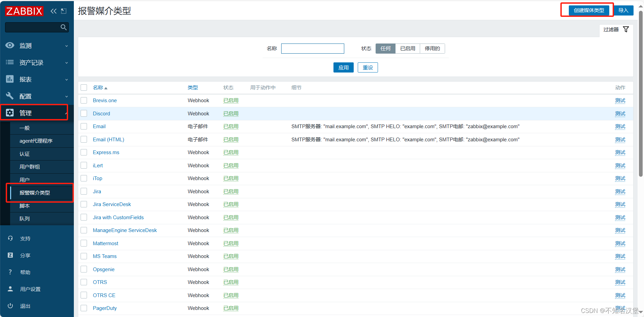
Task: Check the Jira ServiceDesk row checkbox
Action: click(84, 204)
